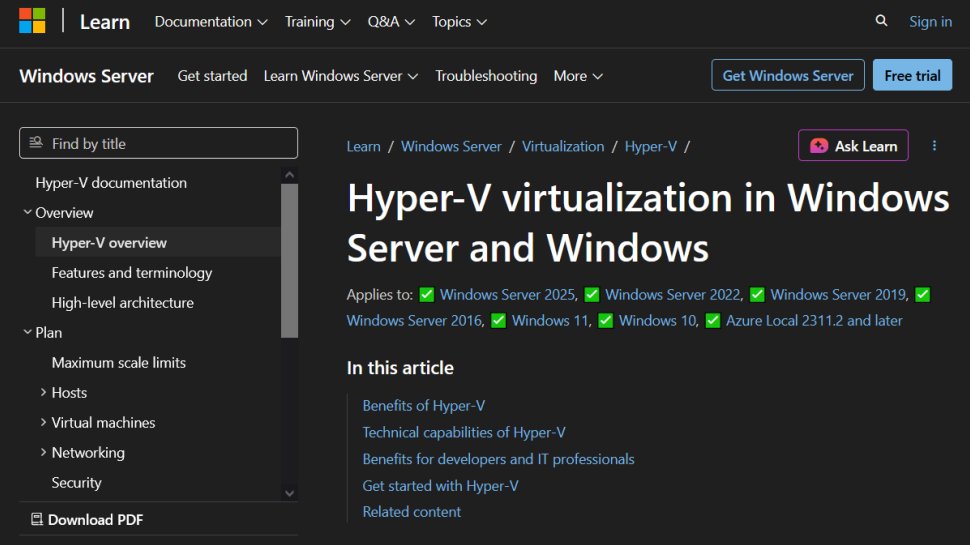Open the Documentation dropdown menu
Screen dimensions: 970x545
[x=211, y=22]
